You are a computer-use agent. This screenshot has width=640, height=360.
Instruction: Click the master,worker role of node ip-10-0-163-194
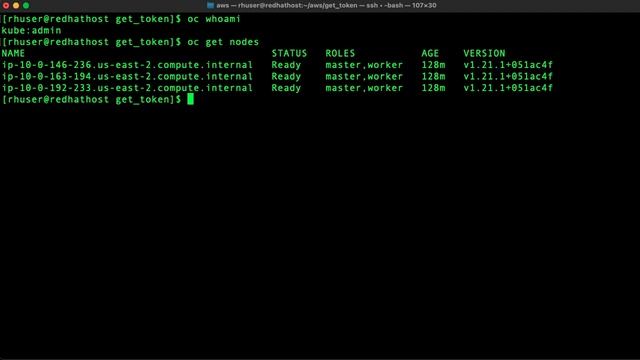pos(364,76)
